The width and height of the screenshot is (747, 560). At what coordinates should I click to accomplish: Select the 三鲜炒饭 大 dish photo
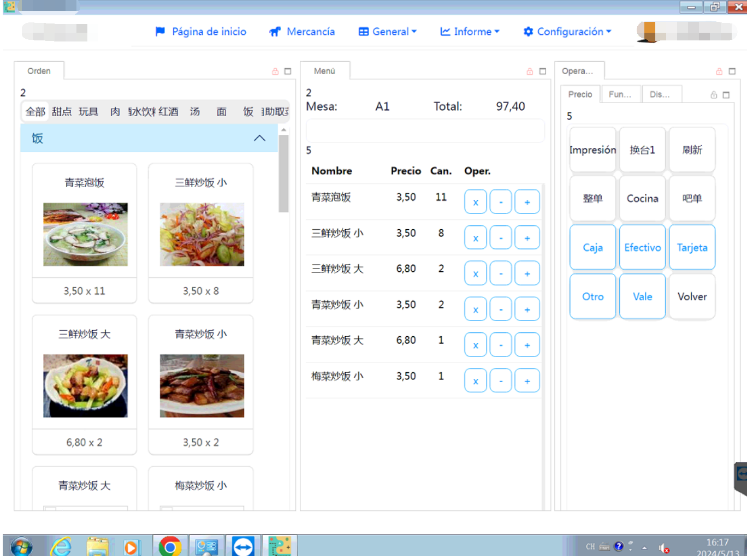pyautogui.click(x=86, y=386)
